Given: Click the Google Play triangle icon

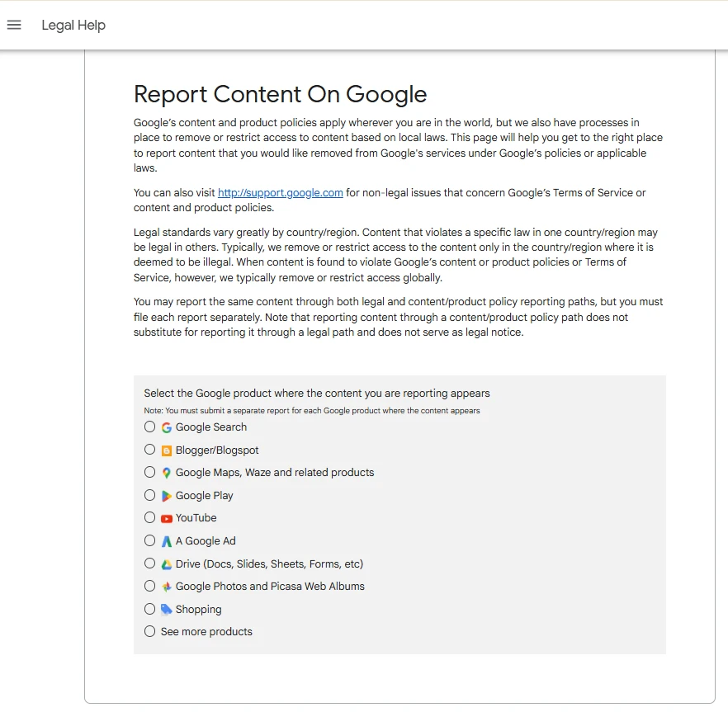Looking at the screenshot, I should pos(167,496).
